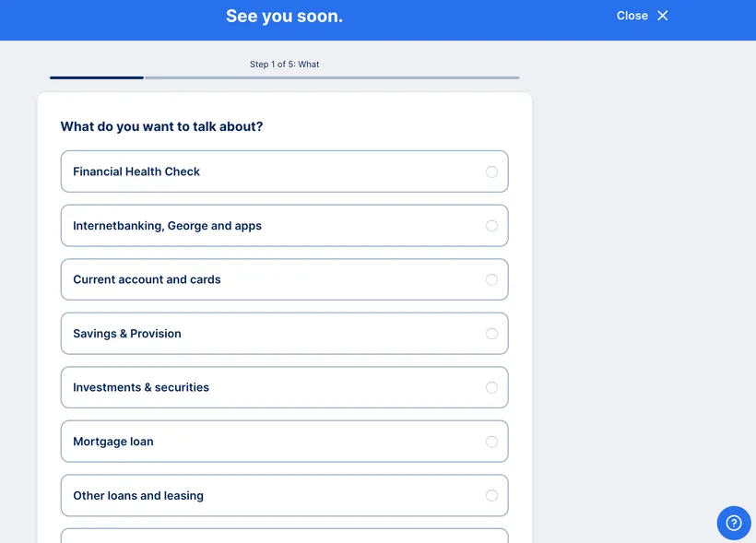Select Mortgage loan
Viewport: 756px width, 543px height.
[x=491, y=441]
